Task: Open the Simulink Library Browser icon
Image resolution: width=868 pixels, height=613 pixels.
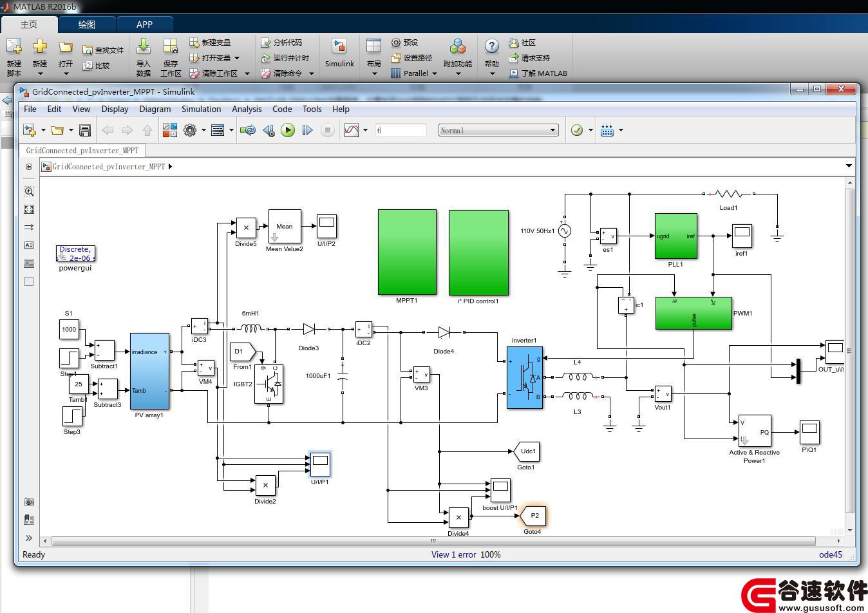Action: 169,130
